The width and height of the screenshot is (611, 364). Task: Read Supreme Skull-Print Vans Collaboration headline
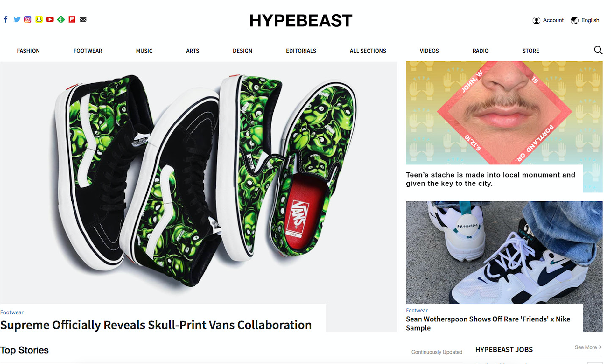pyautogui.click(x=156, y=325)
